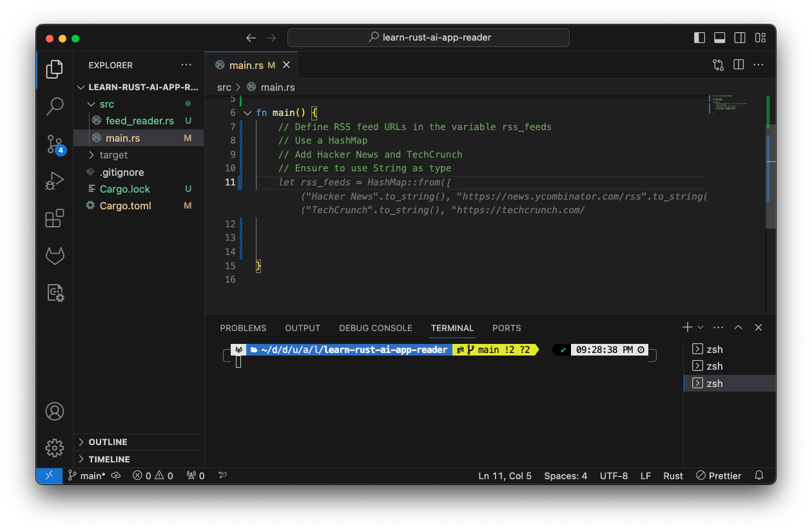Open the GitLab extension panel
The width and height of the screenshot is (812, 532).
(x=55, y=255)
